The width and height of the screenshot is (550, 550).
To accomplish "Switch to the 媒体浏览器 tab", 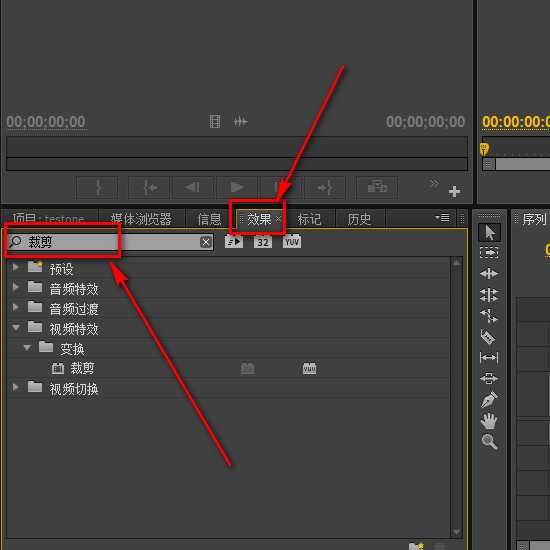I will click(141, 219).
